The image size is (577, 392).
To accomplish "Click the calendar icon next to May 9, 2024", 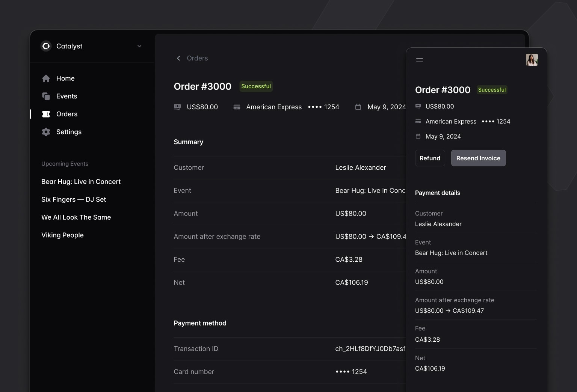I will pos(358,107).
